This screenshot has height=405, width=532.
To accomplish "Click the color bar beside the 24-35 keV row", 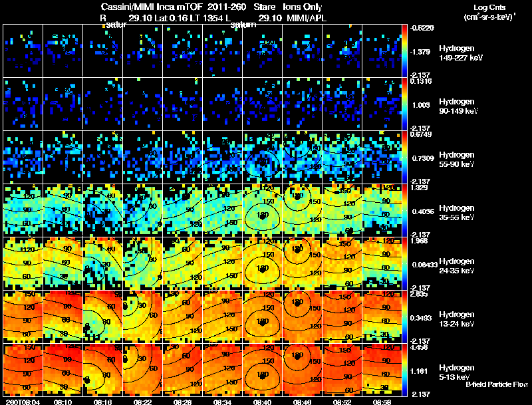I will (404, 264).
